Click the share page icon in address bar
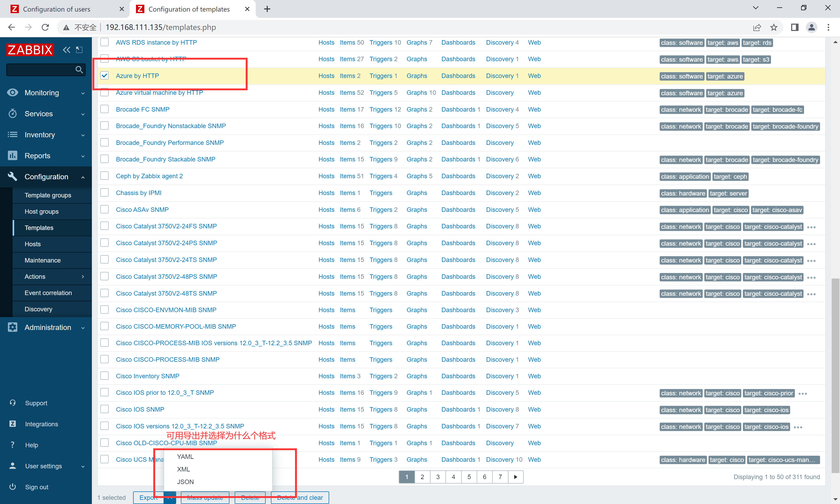This screenshot has width=840, height=504. coord(757,27)
